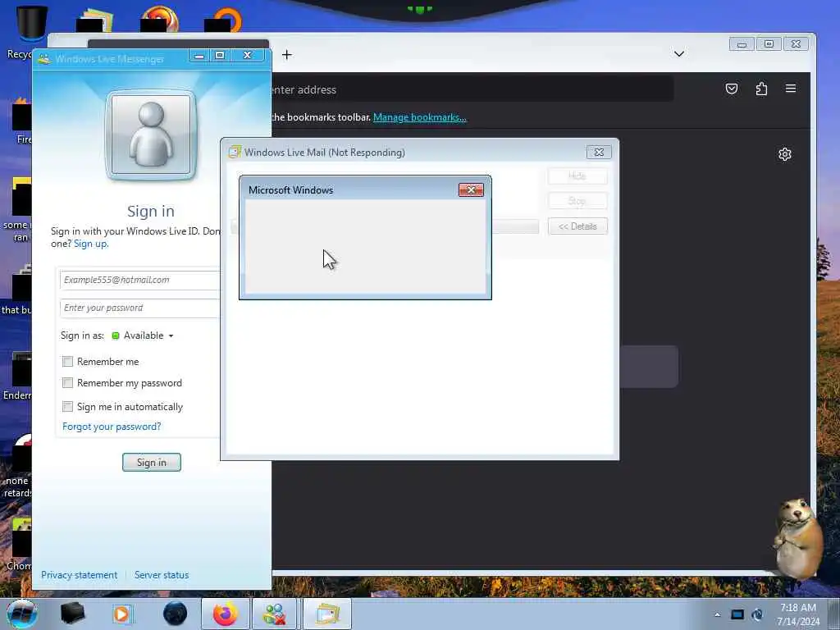Click the Sign in button
The width and height of the screenshot is (840, 630).
tap(152, 463)
